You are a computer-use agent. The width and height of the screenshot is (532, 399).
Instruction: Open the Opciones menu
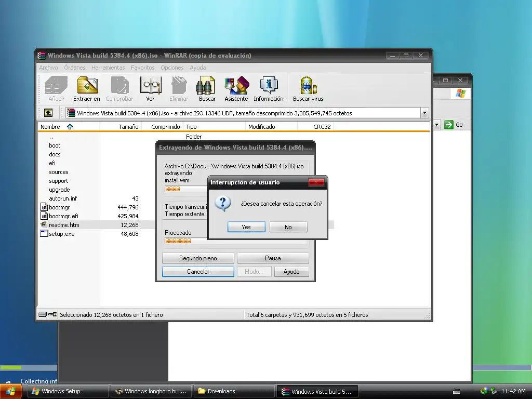point(172,68)
